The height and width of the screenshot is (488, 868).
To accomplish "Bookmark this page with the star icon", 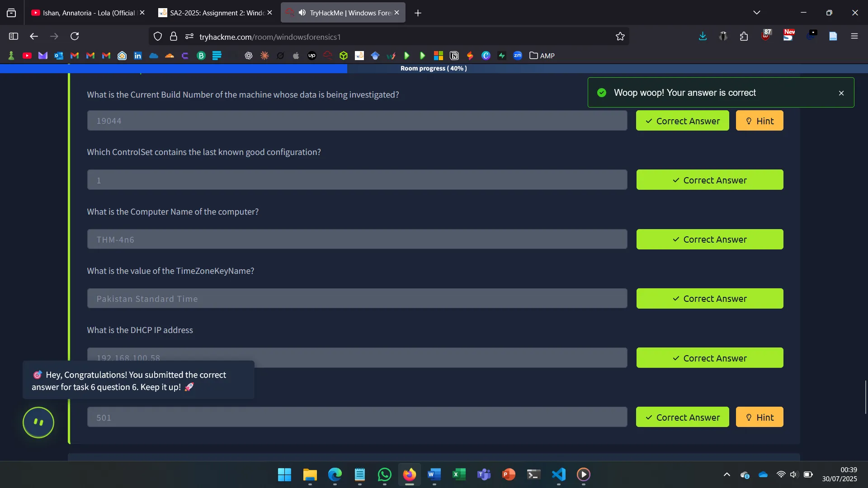I will pyautogui.click(x=620, y=37).
